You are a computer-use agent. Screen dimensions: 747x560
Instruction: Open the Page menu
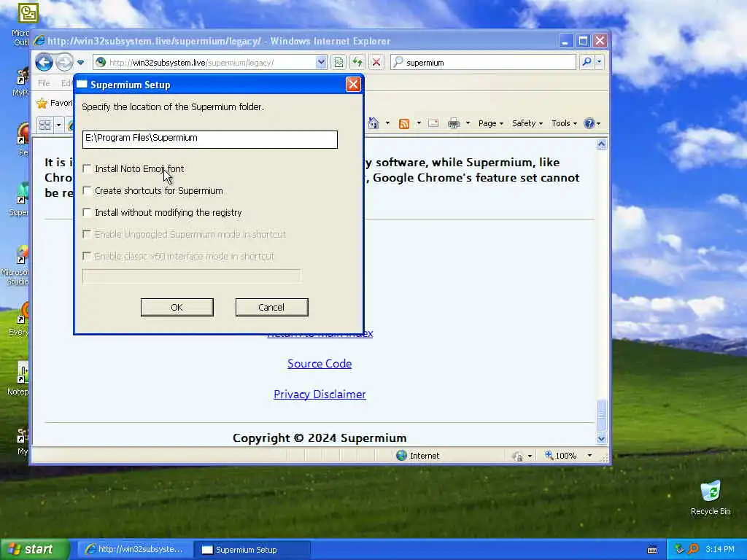[491, 123]
